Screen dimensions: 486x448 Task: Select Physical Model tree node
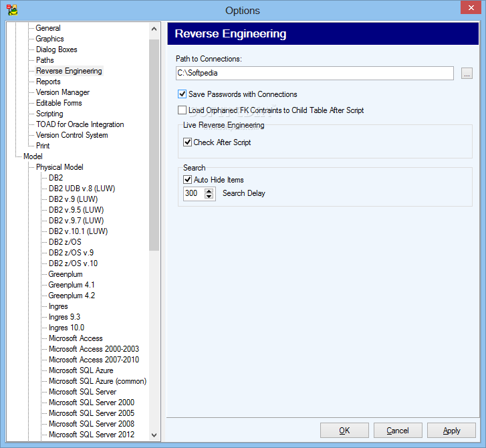[59, 167]
